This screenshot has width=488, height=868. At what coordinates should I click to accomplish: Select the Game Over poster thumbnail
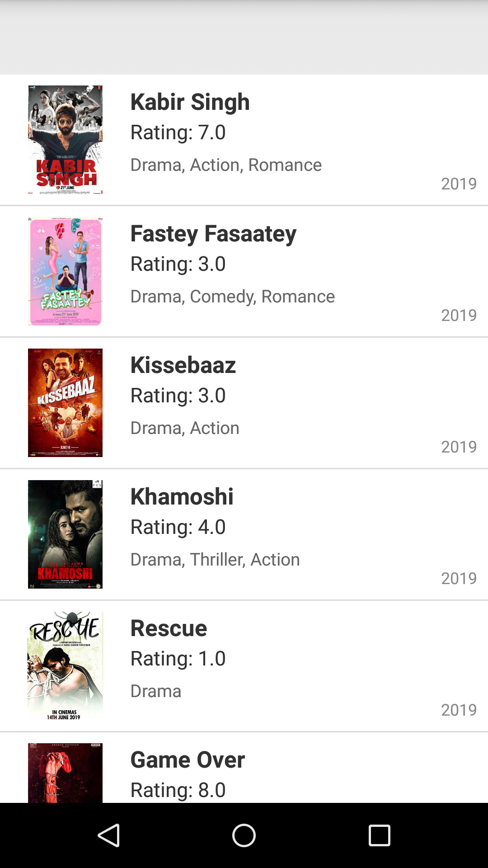coord(65,773)
